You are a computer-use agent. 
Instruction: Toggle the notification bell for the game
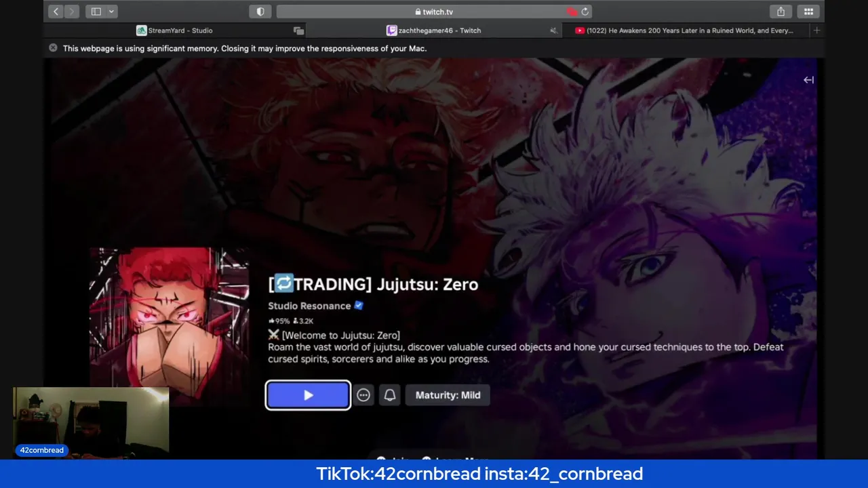(x=389, y=395)
